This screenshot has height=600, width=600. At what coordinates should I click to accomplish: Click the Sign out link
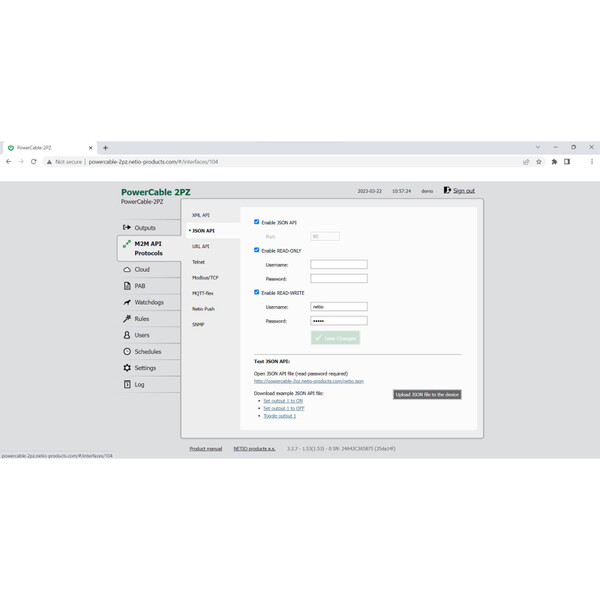[x=463, y=191]
